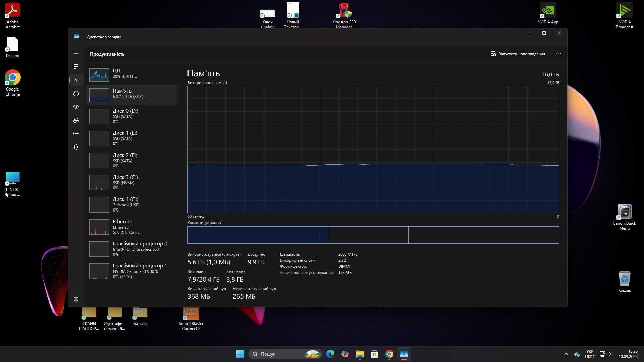Select the ЦП performance entry
This screenshot has height=362, width=644.
131,75
